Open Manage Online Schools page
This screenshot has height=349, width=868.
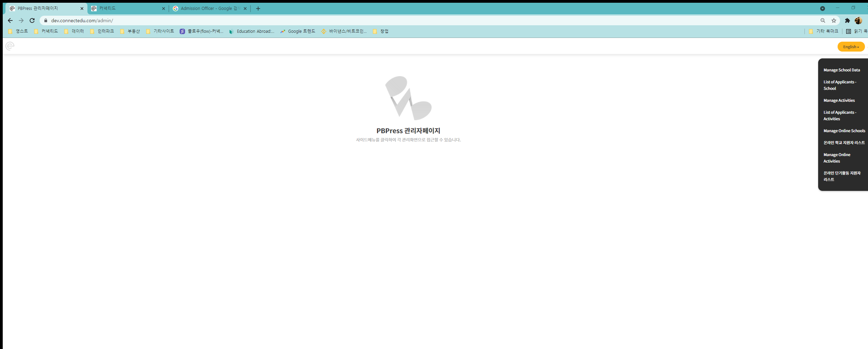[x=844, y=131]
